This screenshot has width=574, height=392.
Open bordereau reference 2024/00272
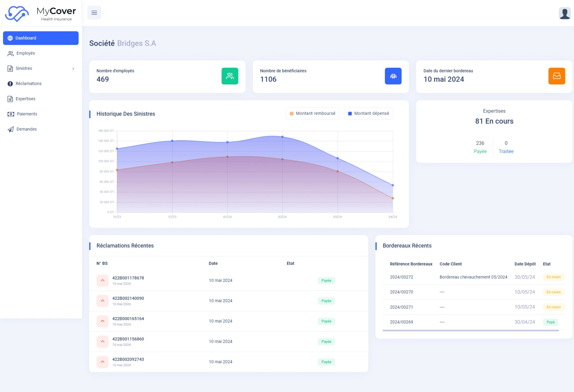tap(401, 277)
